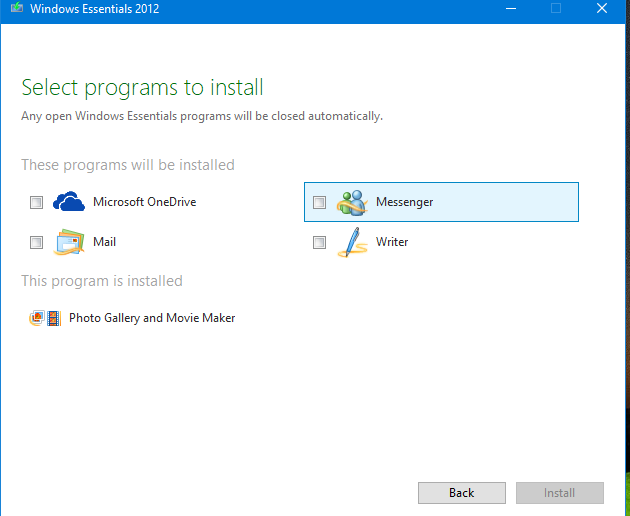Minimize the Windows Essentials 2012 window
Viewport: 630px width, 516px height.
click(x=511, y=8)
